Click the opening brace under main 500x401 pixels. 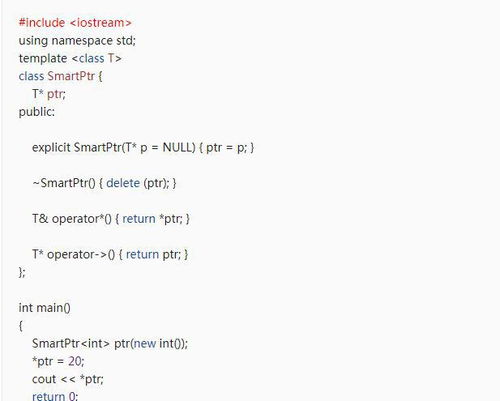(x=21, y=326)
